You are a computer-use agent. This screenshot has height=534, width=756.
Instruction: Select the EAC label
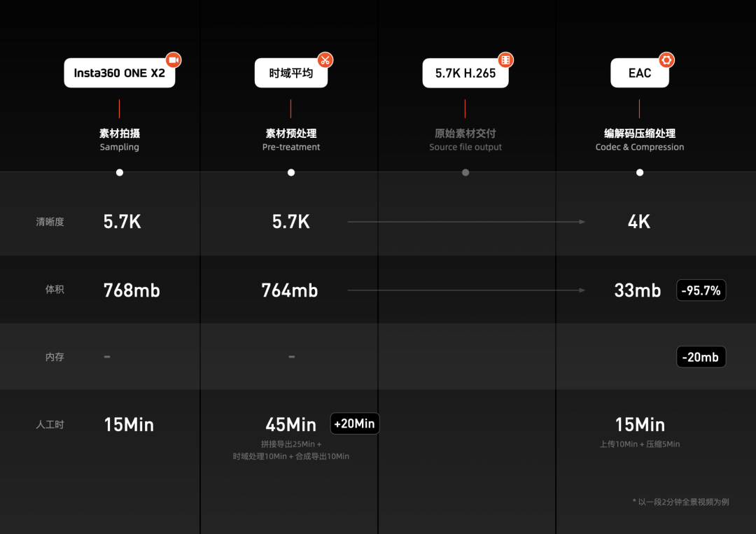click(x=640, y=73)
